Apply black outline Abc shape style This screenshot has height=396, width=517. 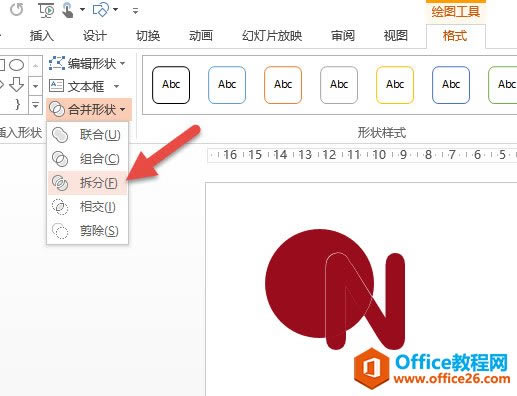tap(171, 85)
